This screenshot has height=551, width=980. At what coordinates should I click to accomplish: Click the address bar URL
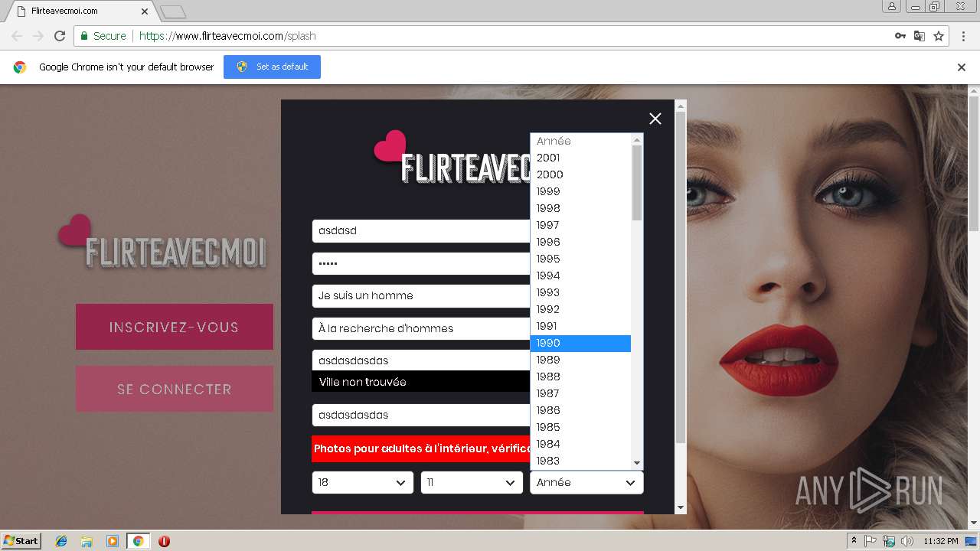pyautogui.click(x=227, y=36)
